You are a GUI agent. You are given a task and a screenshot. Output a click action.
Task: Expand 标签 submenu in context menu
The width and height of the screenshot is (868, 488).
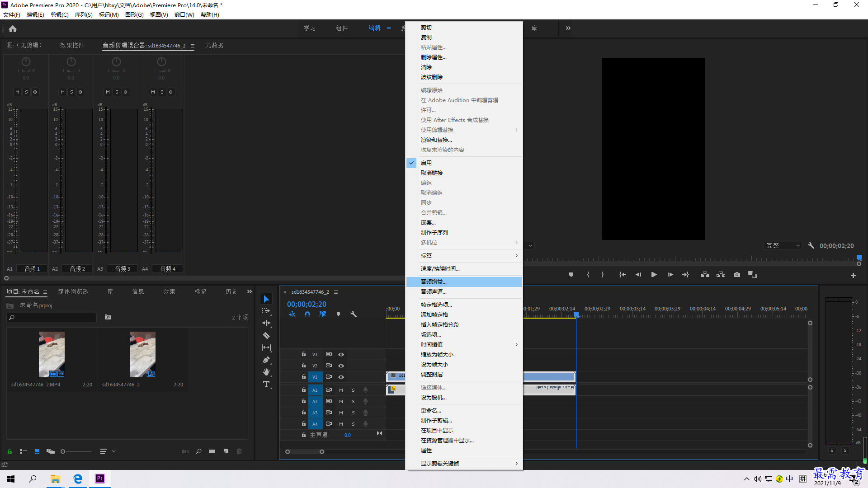464,256
